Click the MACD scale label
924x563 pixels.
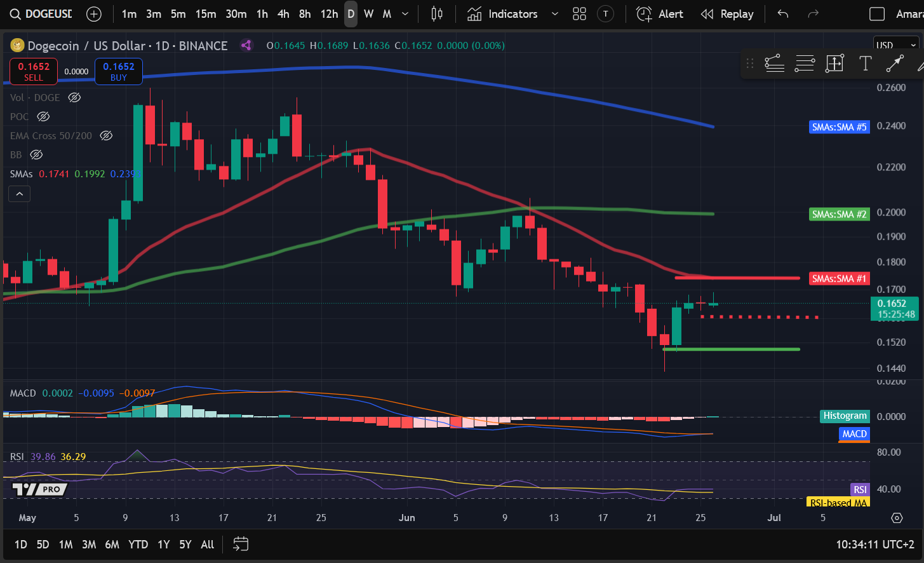tap(854, 434)
